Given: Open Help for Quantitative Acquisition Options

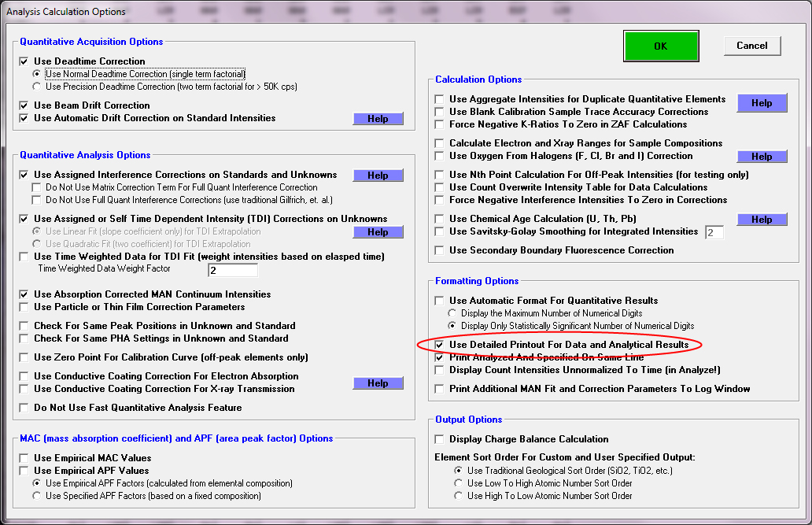Looking at the screenshot, I should tap(378, 119).
